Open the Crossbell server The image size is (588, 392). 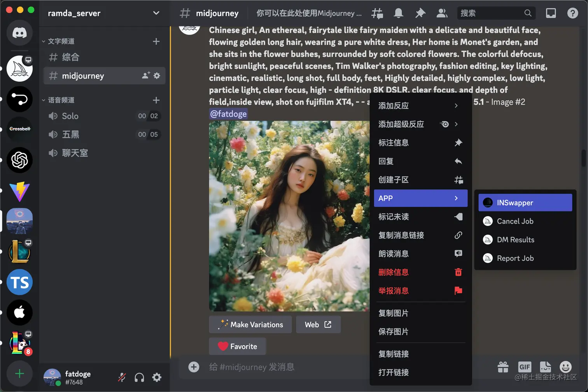(19, 129)
